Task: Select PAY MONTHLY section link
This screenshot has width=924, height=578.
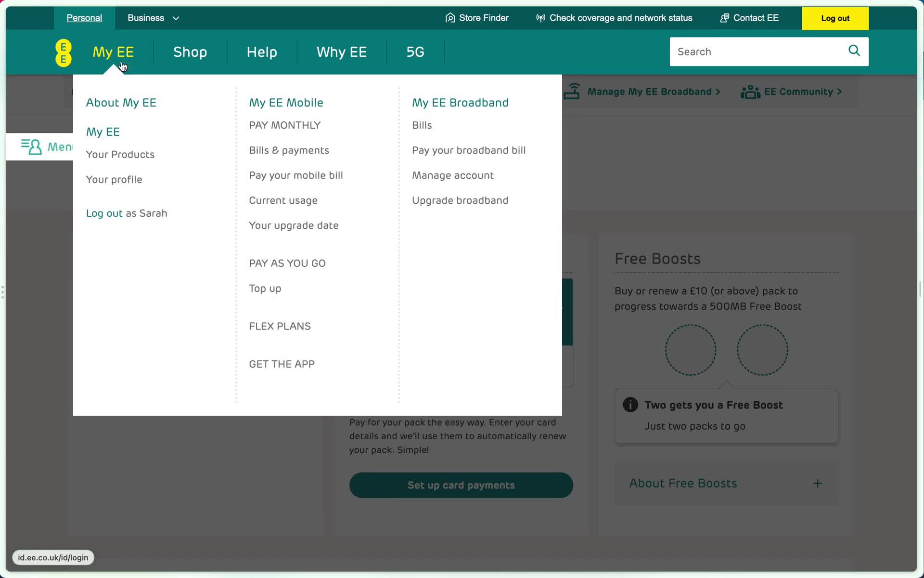Action: [x=285, y=125]
